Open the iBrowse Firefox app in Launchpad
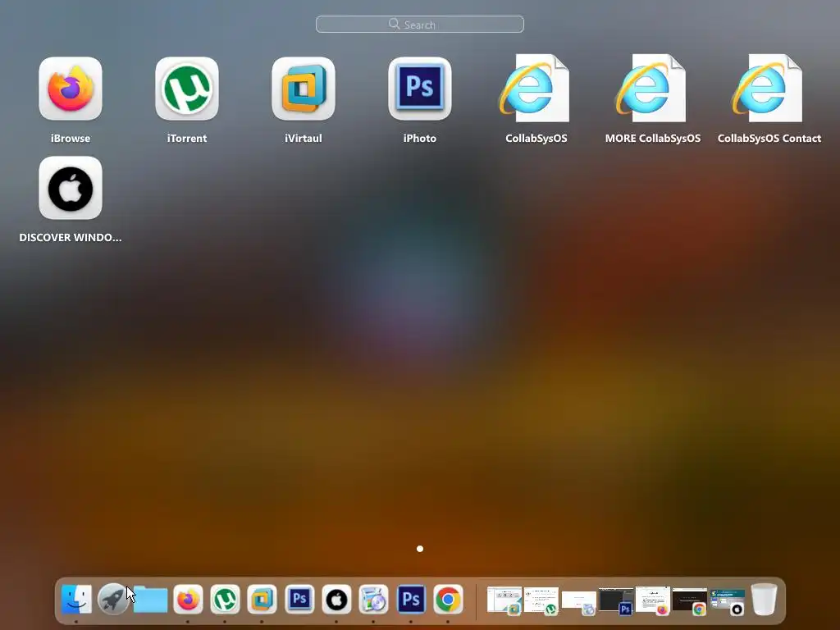840x630 pixels. pos(71,89)
